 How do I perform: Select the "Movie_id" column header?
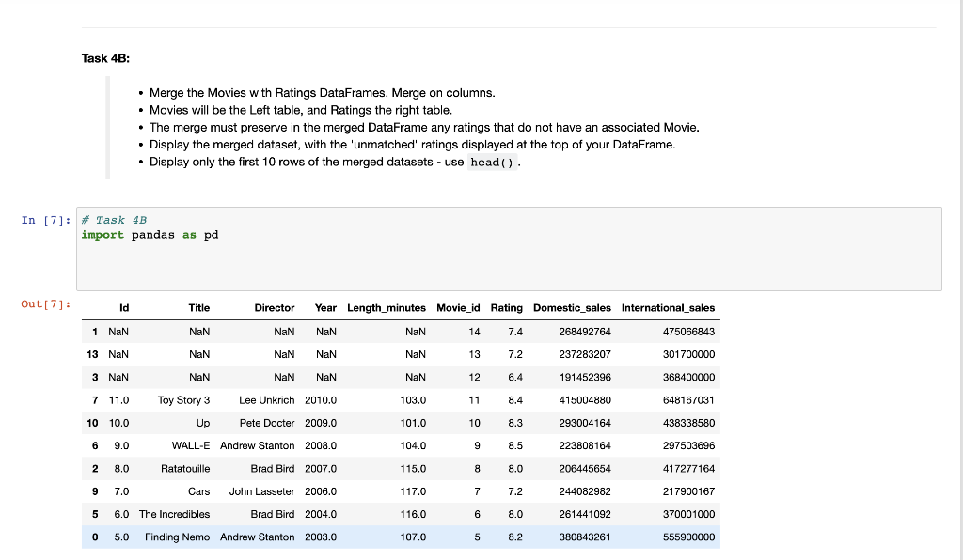(x=458, y=307)
